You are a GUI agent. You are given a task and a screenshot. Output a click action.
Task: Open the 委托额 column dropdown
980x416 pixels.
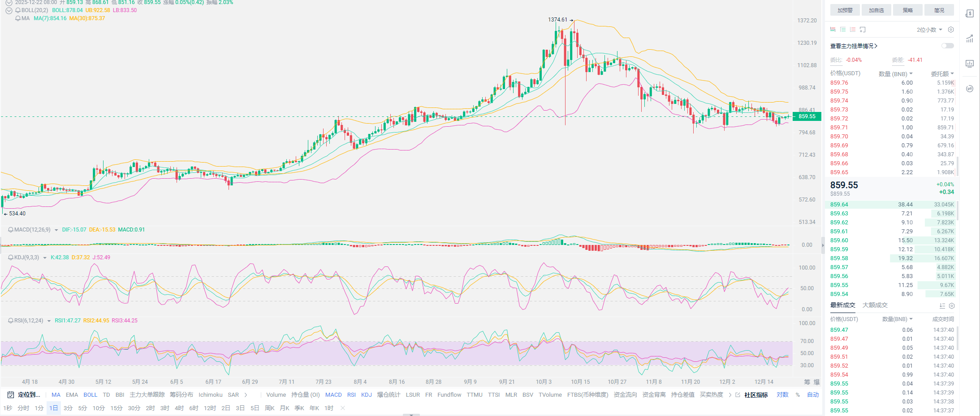(x=942, y=74)
